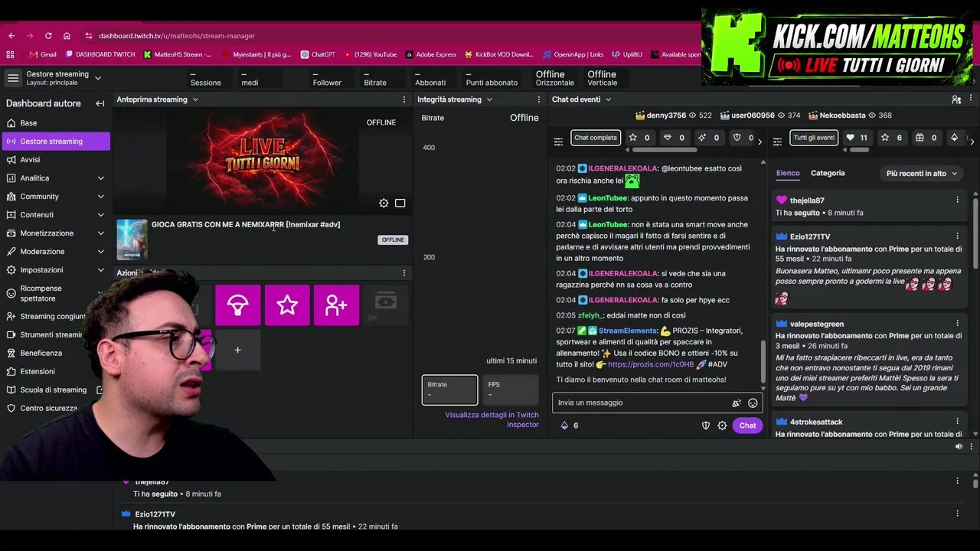Open the community users icon in chat header
Screen dimensions: 980x551
(x=956, y=99)
